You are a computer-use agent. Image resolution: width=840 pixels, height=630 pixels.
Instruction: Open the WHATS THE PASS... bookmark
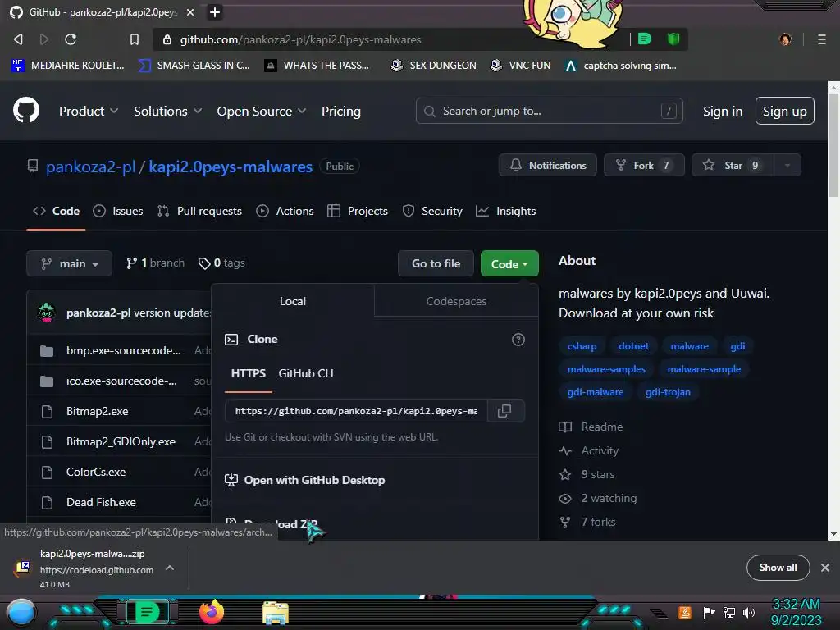(317, 66)
